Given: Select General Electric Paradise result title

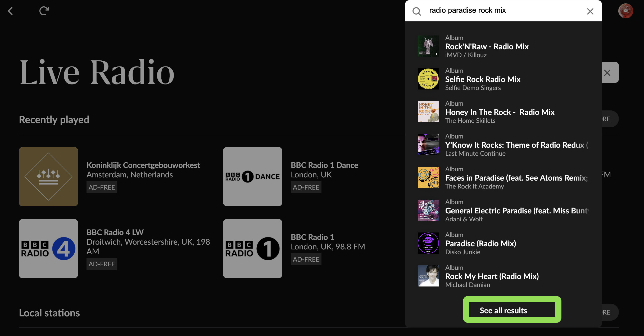Looking at the screenshot, I should pyautogui.click(x=517, y=211).
